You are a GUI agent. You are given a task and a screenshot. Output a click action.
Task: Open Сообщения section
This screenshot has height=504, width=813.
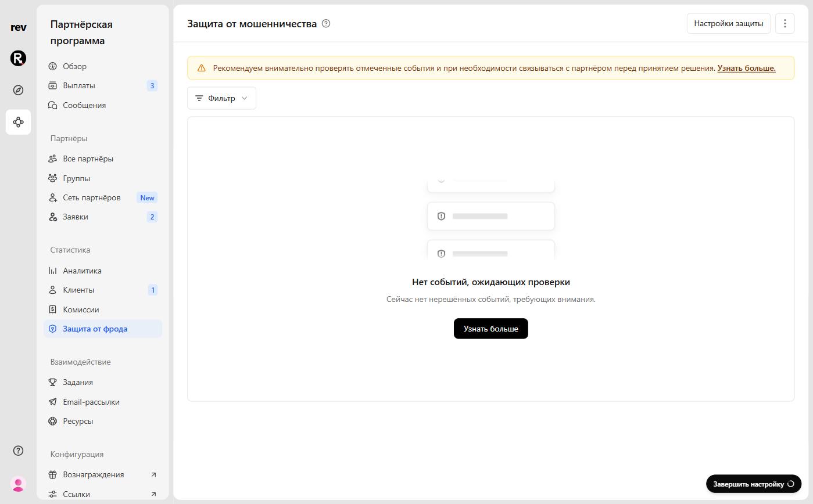point(103,105)
